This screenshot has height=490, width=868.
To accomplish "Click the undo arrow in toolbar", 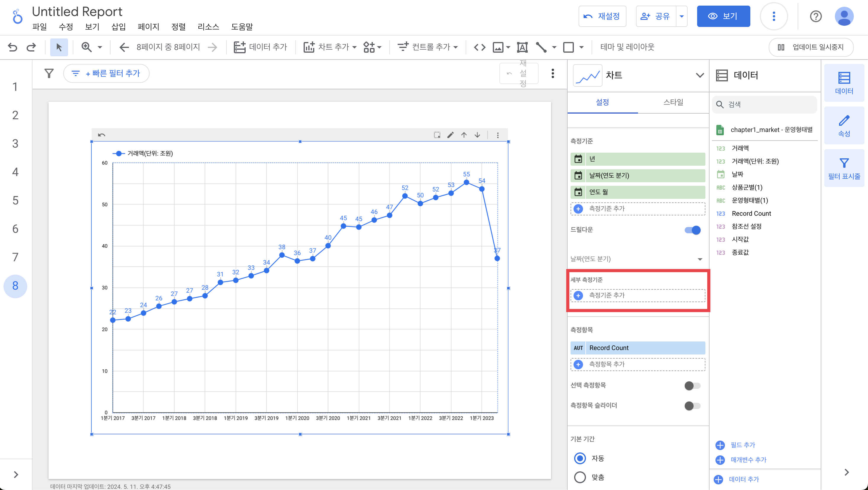I will [12, 47].
